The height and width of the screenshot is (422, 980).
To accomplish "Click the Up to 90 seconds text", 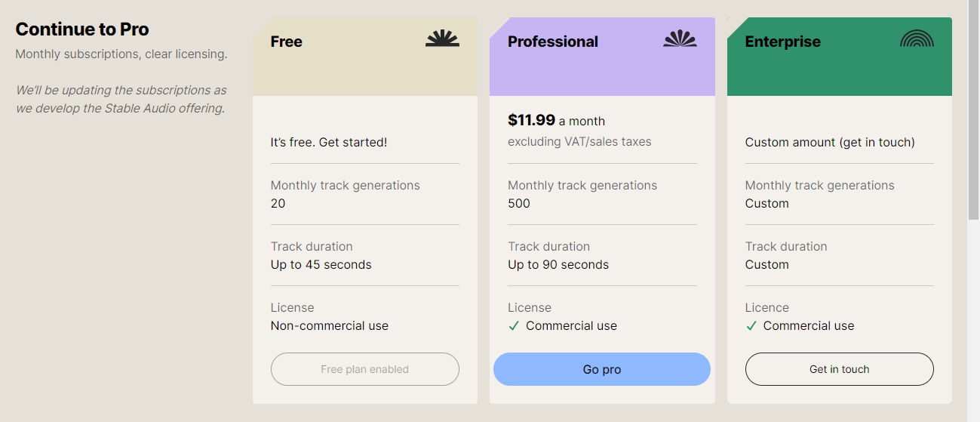I will coord(558,265).
